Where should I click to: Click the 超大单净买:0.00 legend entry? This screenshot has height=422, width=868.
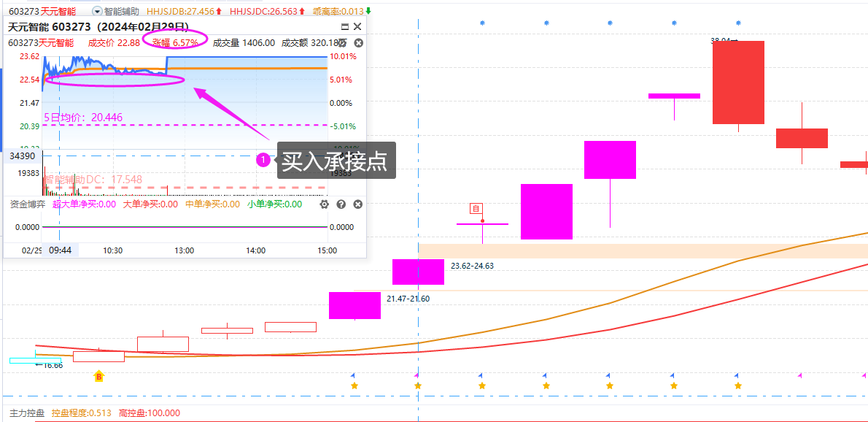84,204
